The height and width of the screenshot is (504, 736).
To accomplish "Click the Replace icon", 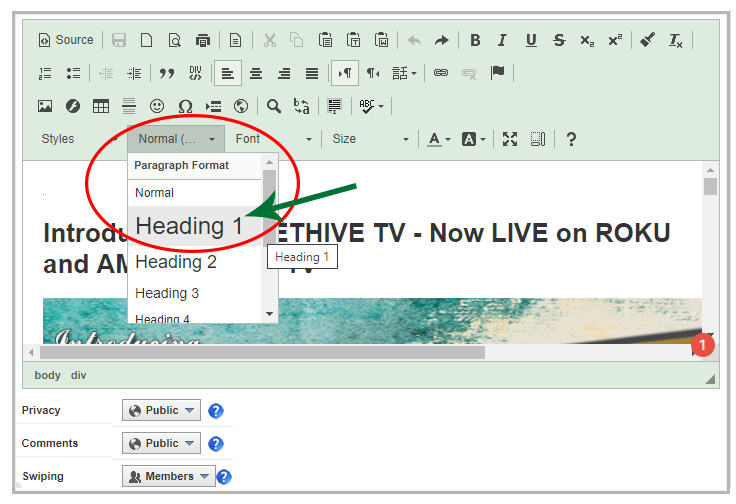I will click(301, 106).
